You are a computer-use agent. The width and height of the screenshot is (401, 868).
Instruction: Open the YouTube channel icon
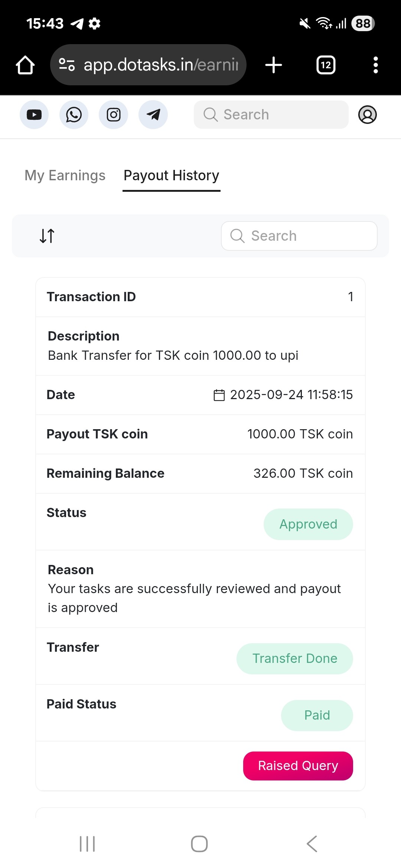click(x=34, y=115)
